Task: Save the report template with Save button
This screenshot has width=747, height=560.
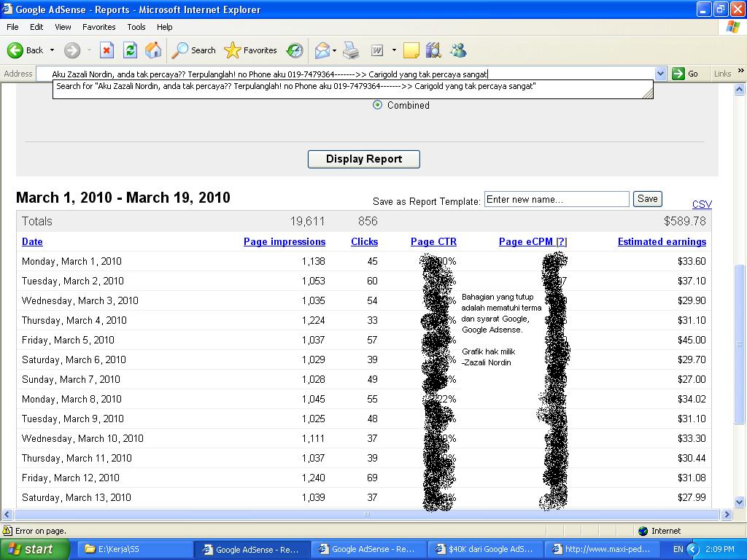Action: tap(648, 199)
